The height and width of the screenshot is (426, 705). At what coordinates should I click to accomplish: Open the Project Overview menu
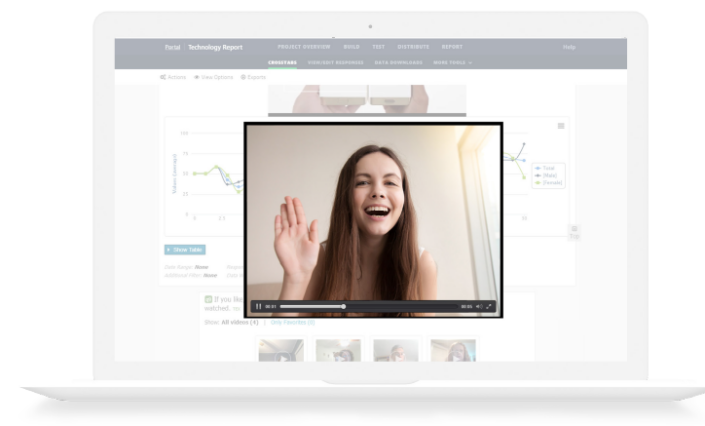pyautogui.click(x=303, y=47)
